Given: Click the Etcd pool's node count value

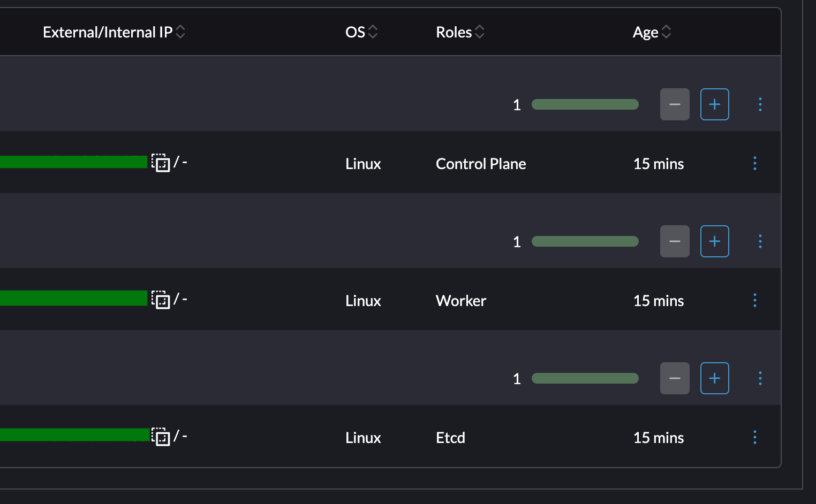Looking at the screenshot, I should 516,378.
